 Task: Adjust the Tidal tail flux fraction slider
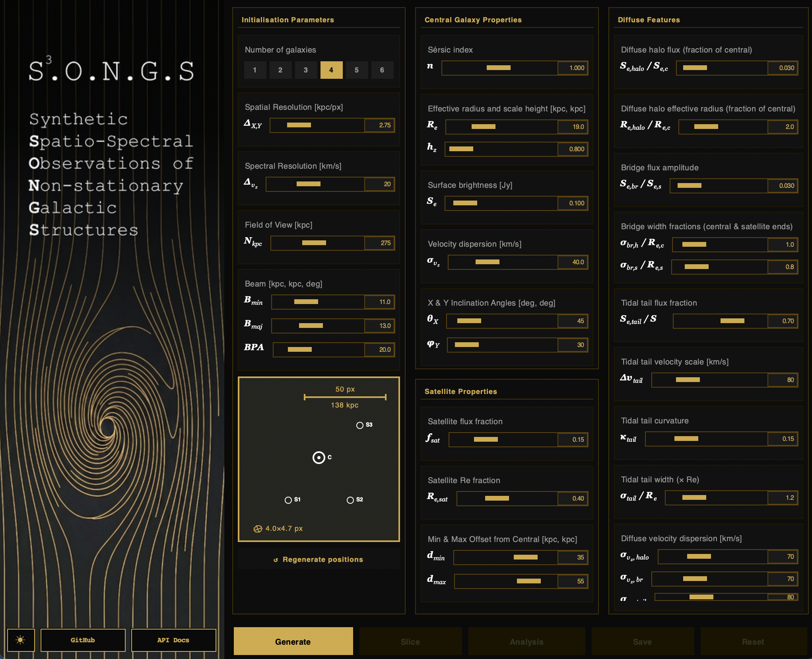coord(720,321)
